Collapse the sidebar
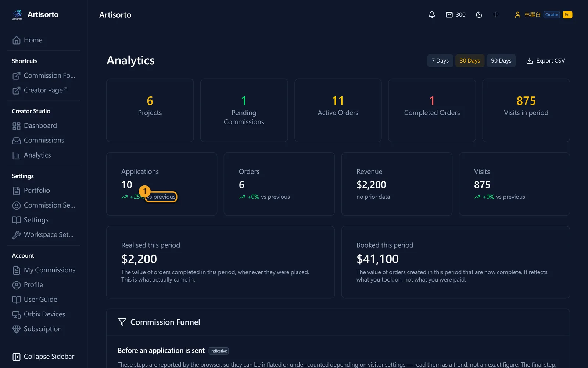 tap(44, 357)
